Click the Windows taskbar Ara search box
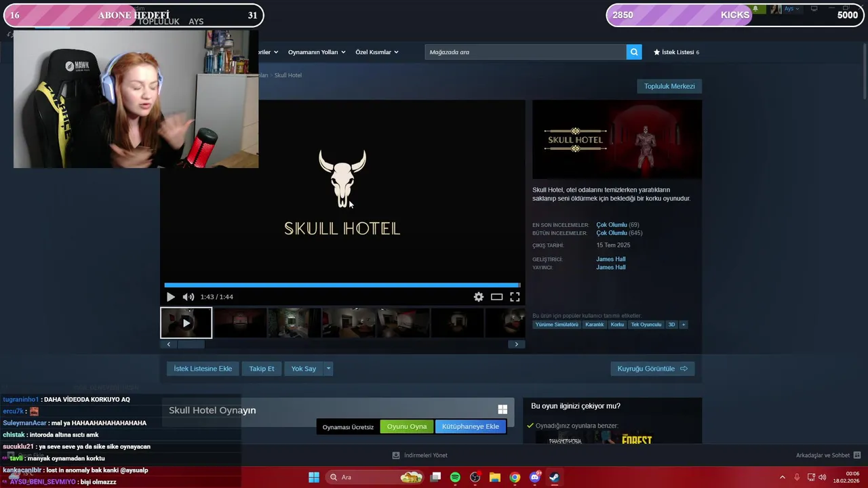The height and width of the screenshot is (488, 868). tap(375, 477)
